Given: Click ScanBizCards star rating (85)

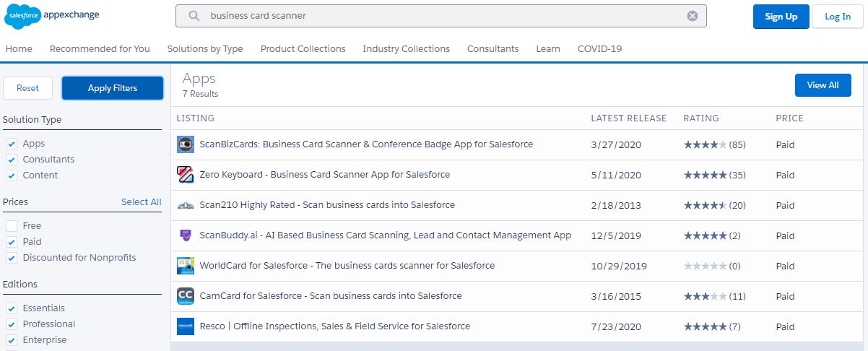Looking at the screenshot, I should click(714, 144).
